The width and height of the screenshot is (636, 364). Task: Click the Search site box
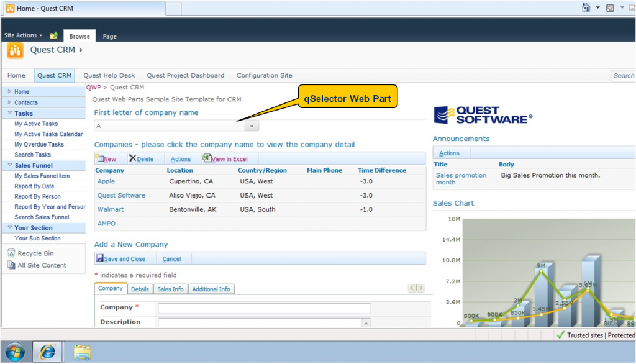click(x=623, y=76)
